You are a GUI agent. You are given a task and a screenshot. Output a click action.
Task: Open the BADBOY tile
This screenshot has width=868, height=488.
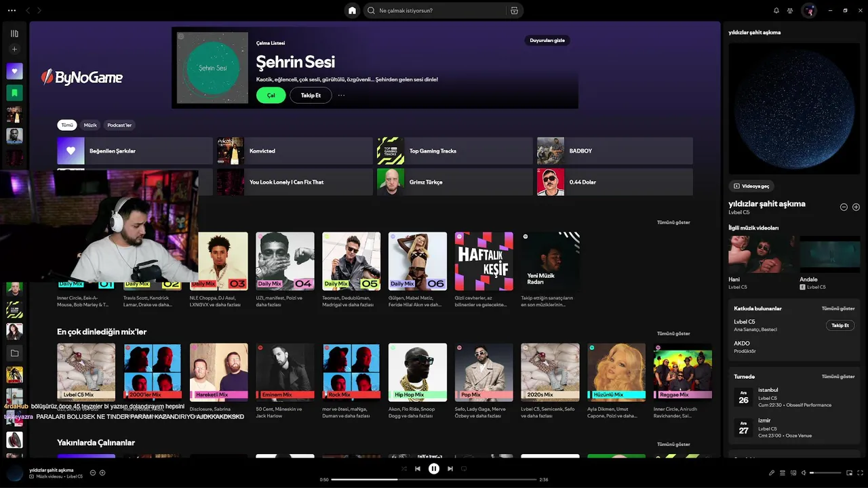coord(615,150)
